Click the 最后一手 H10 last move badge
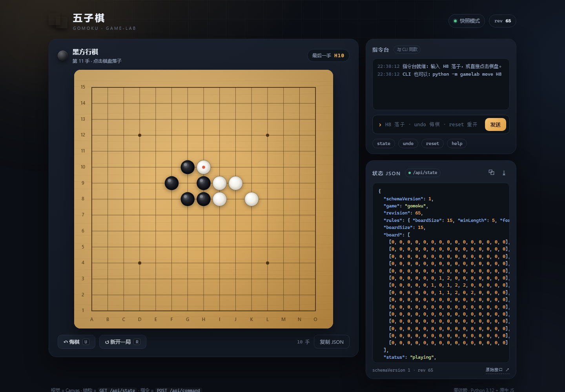Image resolution: width=565 pixels, height=392 pixels. pyautogui.click(x=328, y=56)
